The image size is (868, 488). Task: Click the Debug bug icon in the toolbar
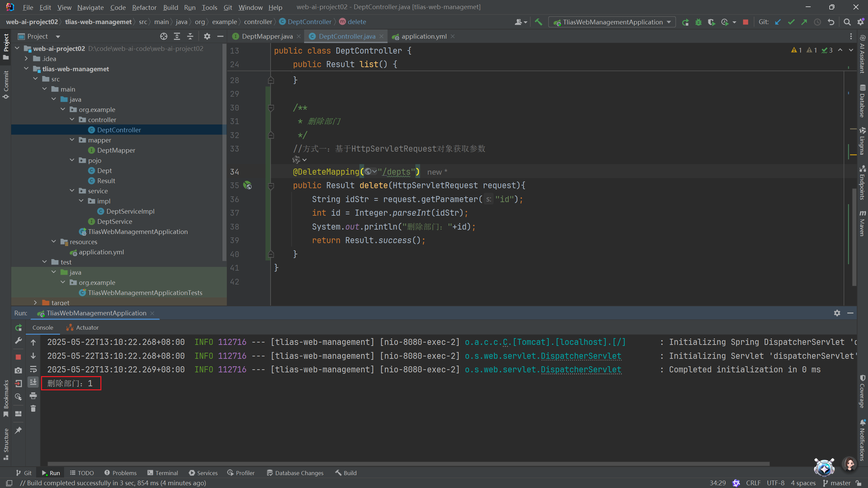698,22
